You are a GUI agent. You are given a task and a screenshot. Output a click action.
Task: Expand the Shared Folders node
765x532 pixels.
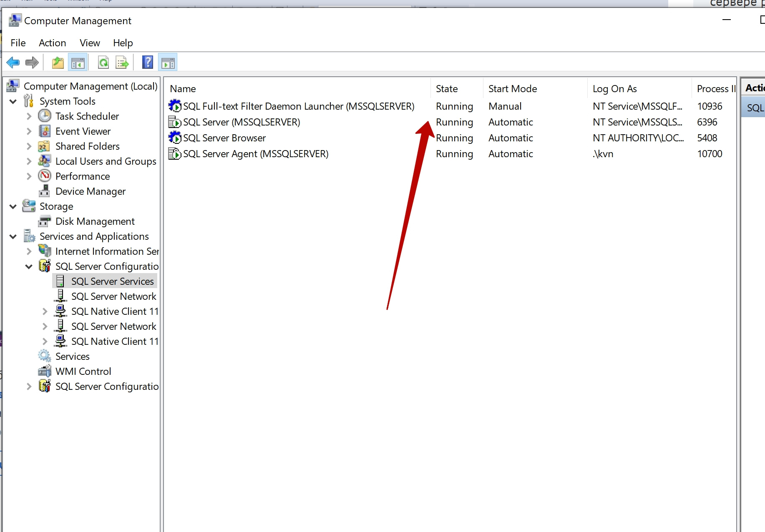point(29,146)
